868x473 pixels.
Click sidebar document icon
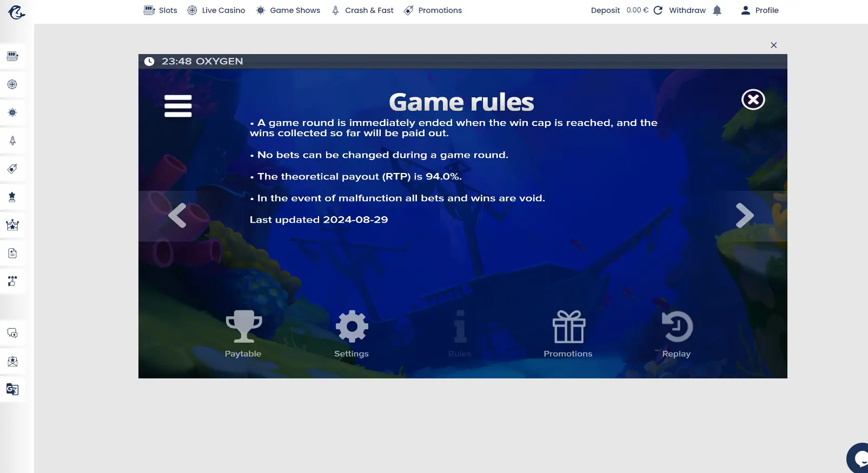click(12, 253)
